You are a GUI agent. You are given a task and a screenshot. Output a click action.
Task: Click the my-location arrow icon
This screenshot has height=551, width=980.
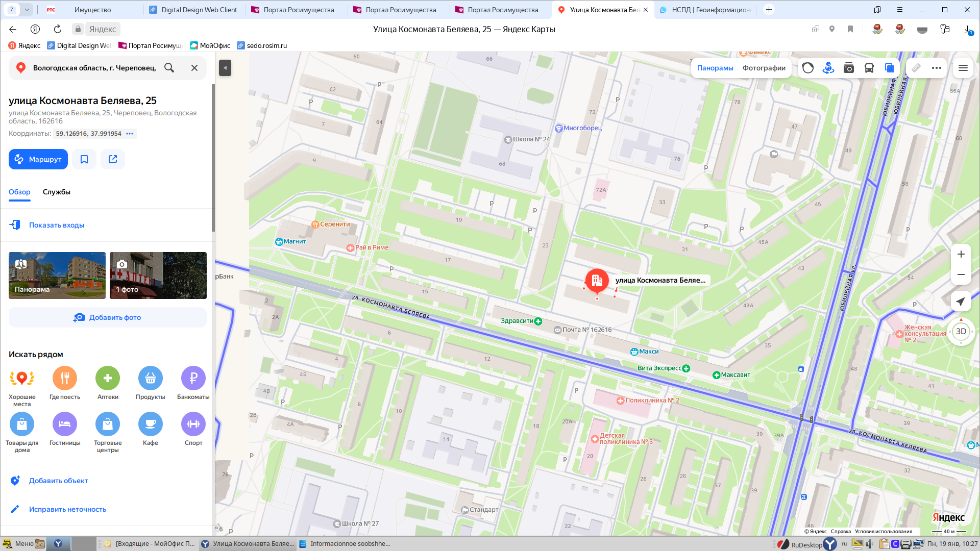(961, 302)
